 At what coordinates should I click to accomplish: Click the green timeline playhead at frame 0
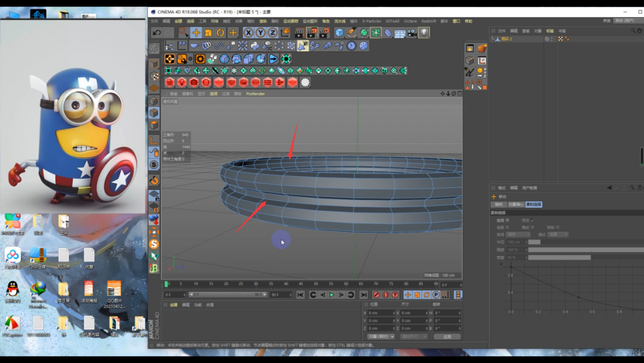coord(166,284)
